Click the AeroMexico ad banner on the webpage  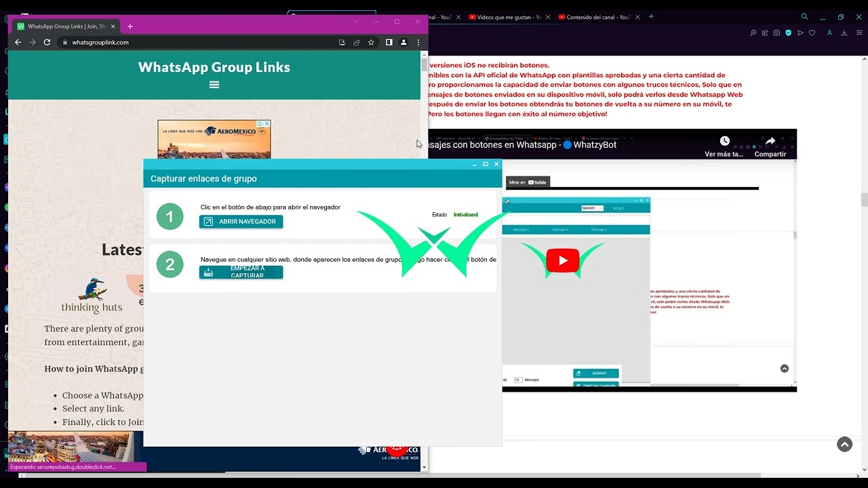point(214,140)
